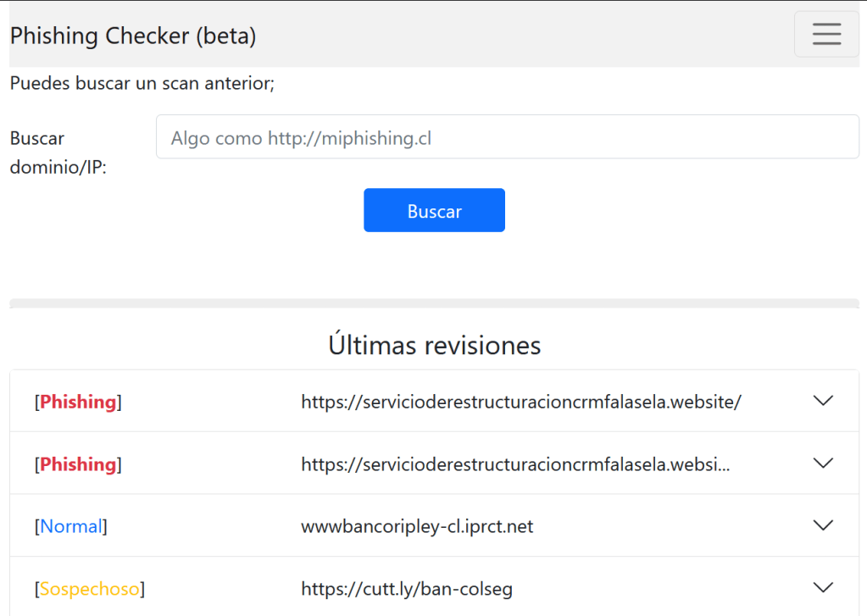Click the Phishing Checker (beta) title
The height and width of the screenshot is (616, 867).
(x=133, y=36)
